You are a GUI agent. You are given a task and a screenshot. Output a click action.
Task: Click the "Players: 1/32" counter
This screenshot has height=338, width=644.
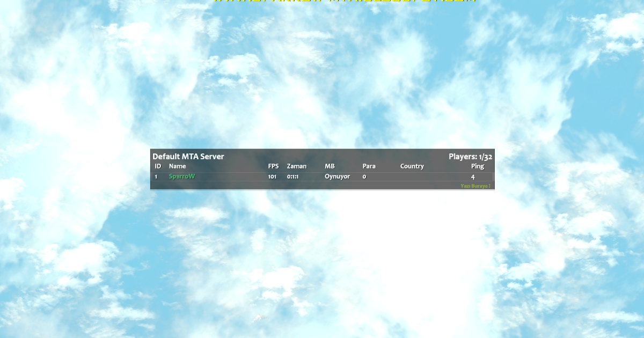click(x=471, y=157)
